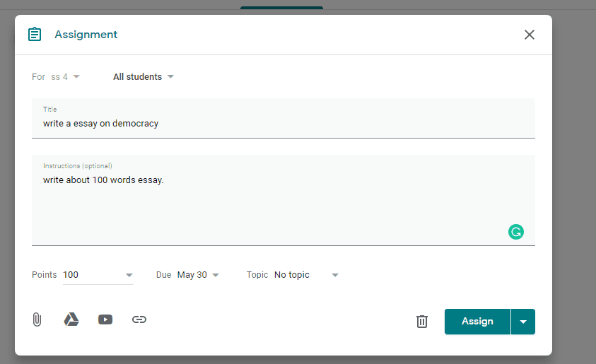This screenshot has height=364, width=596.
Task: Attach a file with the paperclip icon
Action: point(37,319)
